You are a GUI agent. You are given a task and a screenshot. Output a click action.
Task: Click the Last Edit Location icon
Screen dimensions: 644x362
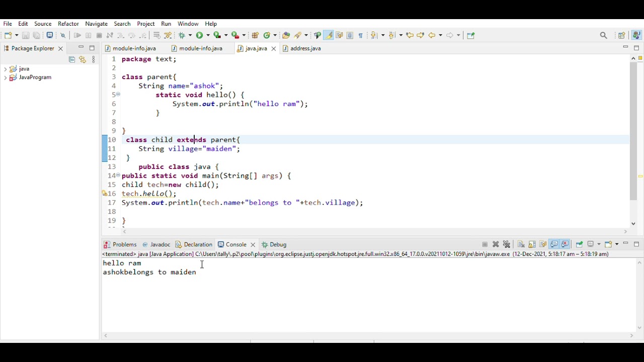click(x=410, y=35)
